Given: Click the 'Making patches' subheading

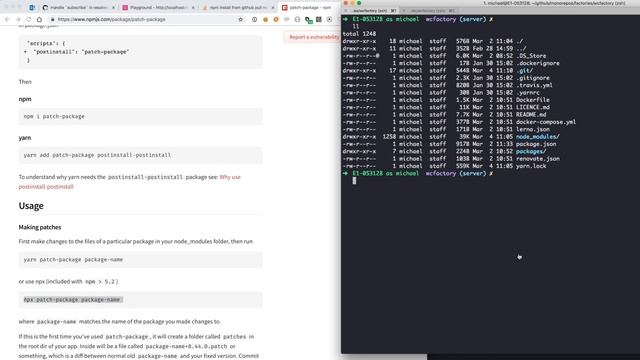Looking at the screenshot, I should [40, 227].
